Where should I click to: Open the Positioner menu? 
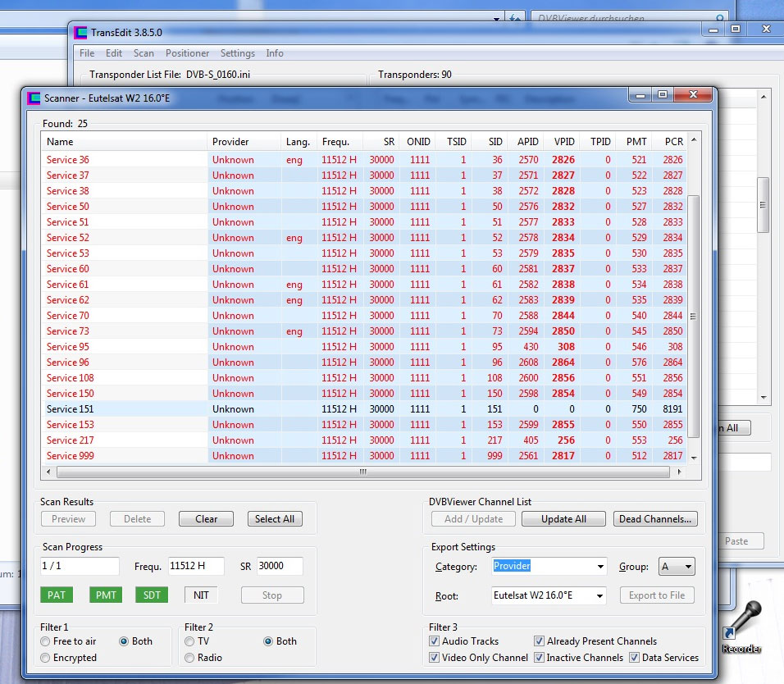click(188, 53)
